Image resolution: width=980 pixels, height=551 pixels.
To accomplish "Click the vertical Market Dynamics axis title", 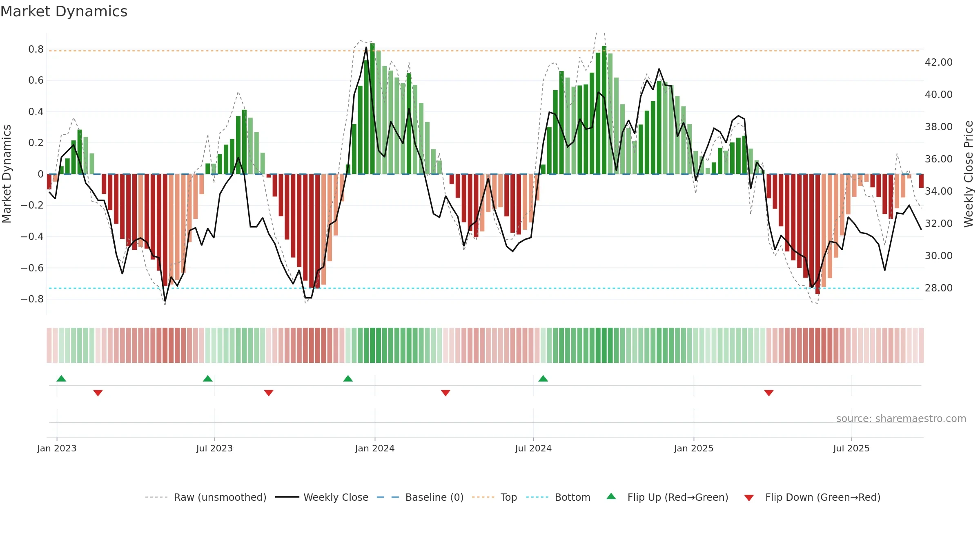I will coord(7,174).
